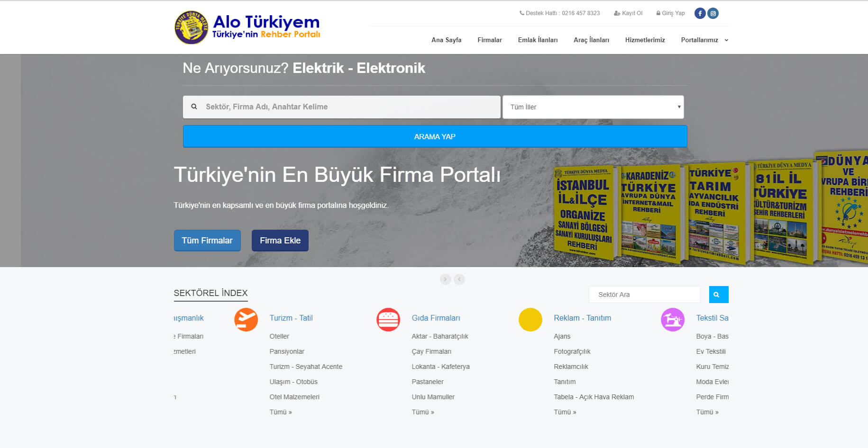
Task: Click the Gıda Firmaları burger icon
Action: pyautogui.click(x=388, y=320)
